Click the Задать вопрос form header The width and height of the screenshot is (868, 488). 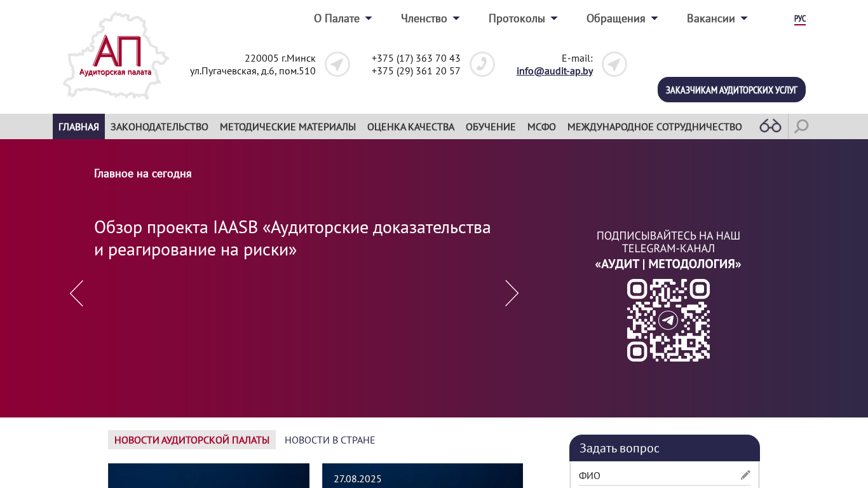[x=665, y=448]
